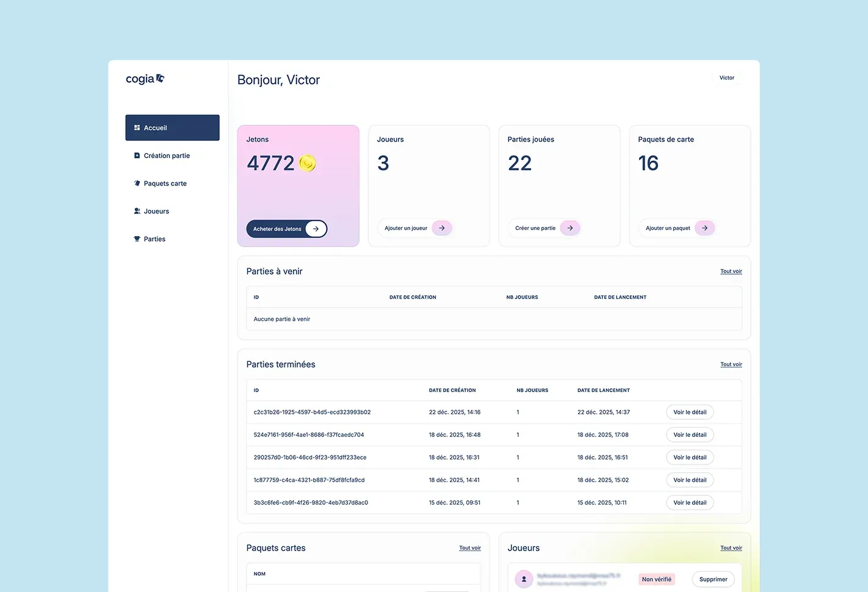Click Tout voir in Paquets cartes
This screenshot has height=592, width=868.
470,548
